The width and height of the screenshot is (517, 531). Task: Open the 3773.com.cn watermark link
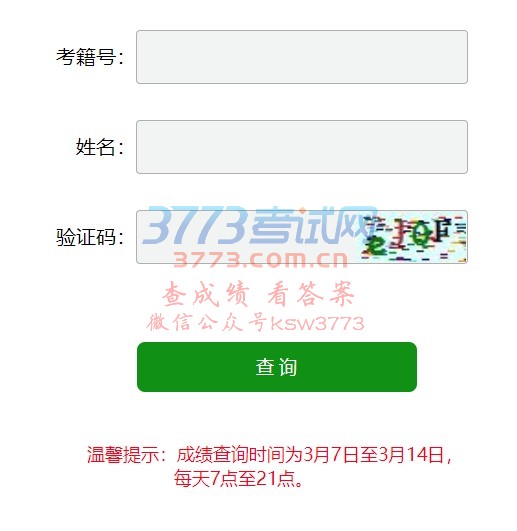[x=260, y=260]
